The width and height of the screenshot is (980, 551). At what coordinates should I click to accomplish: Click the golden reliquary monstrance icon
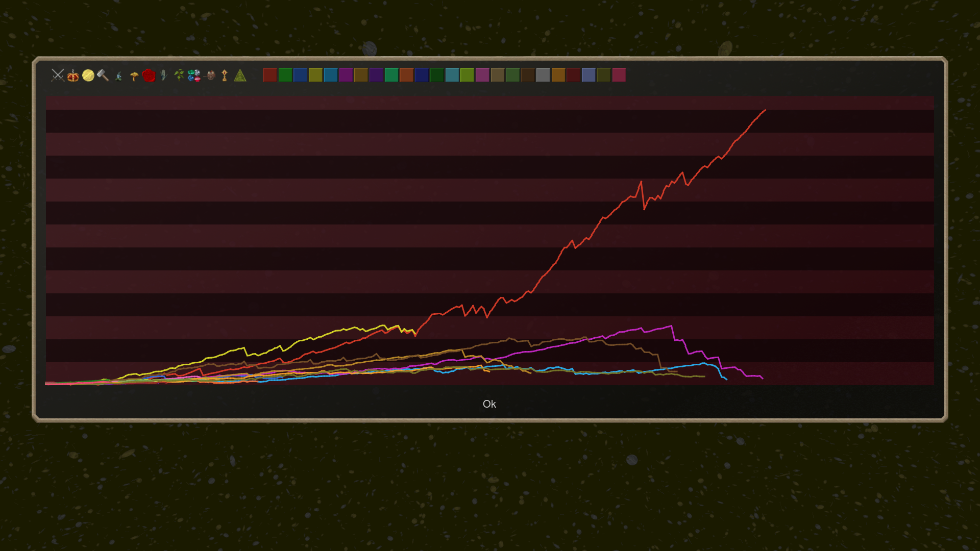225,76
